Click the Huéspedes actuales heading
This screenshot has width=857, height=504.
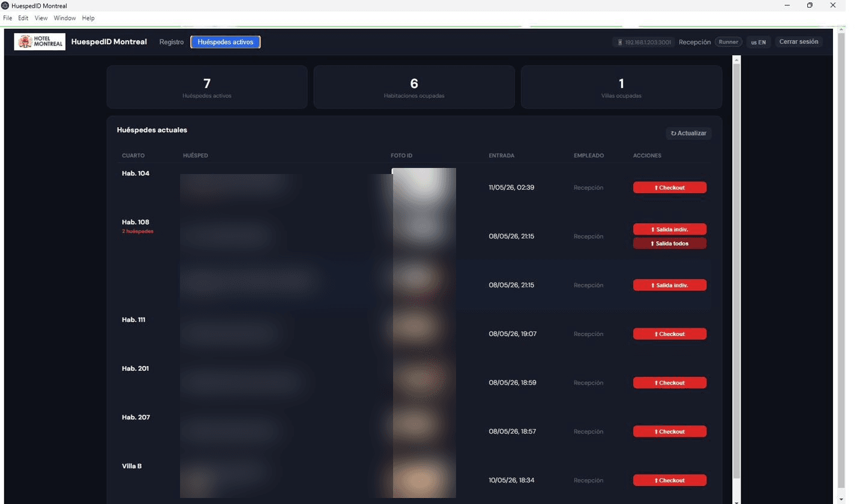[x=152, y=130]
